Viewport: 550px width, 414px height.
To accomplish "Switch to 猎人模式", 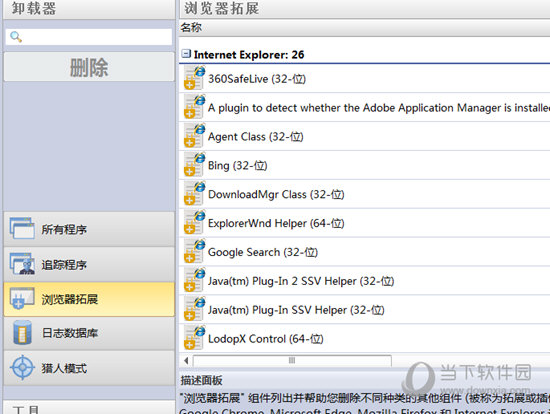I will (x=89, y=368).
